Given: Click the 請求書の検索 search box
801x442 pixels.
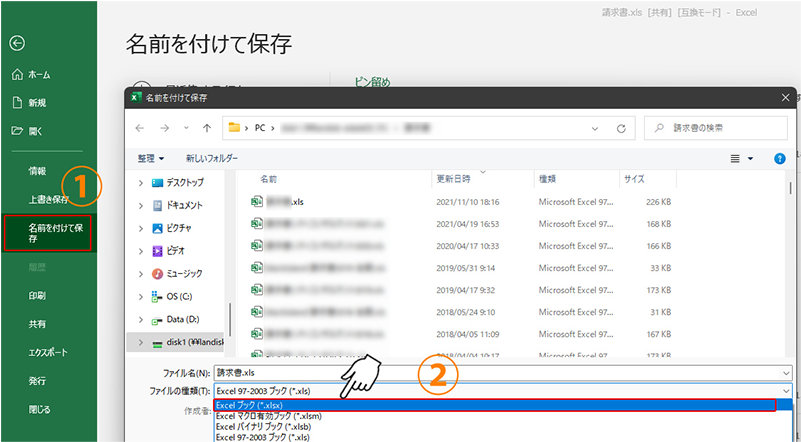Looking at the screenshot, I should click(x=716, y=128).
